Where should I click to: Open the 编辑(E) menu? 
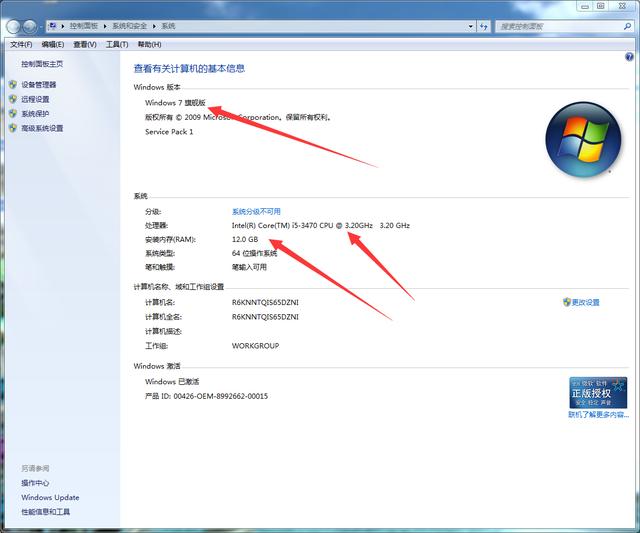click(x=53, y=44)
